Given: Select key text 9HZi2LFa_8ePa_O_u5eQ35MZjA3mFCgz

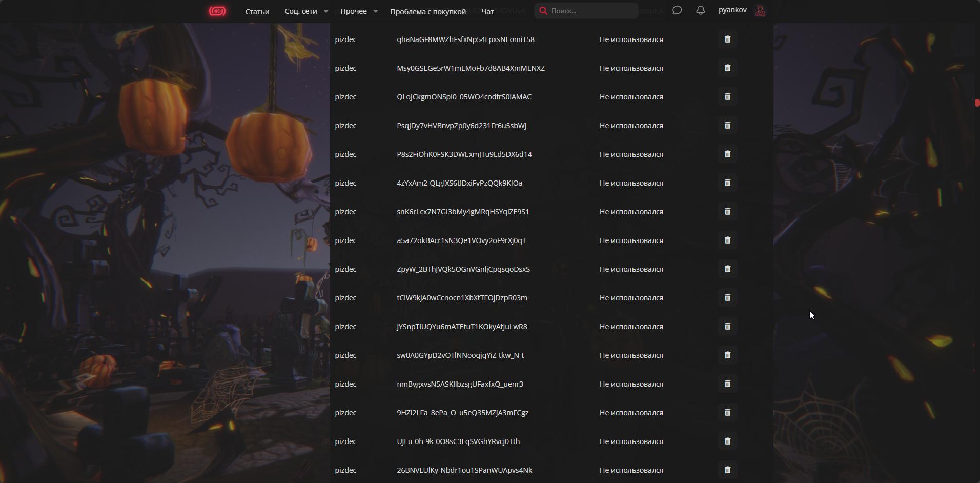Looking at the screenshot, I should 462,413.
